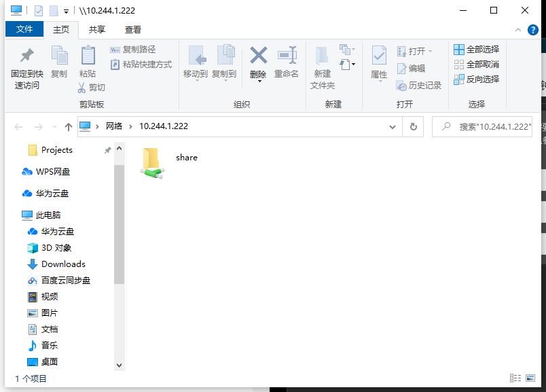Click Paste shortcut (粘贴快捷方式)
The width and height of the screenshot is (546, 392).
(141, 65)
